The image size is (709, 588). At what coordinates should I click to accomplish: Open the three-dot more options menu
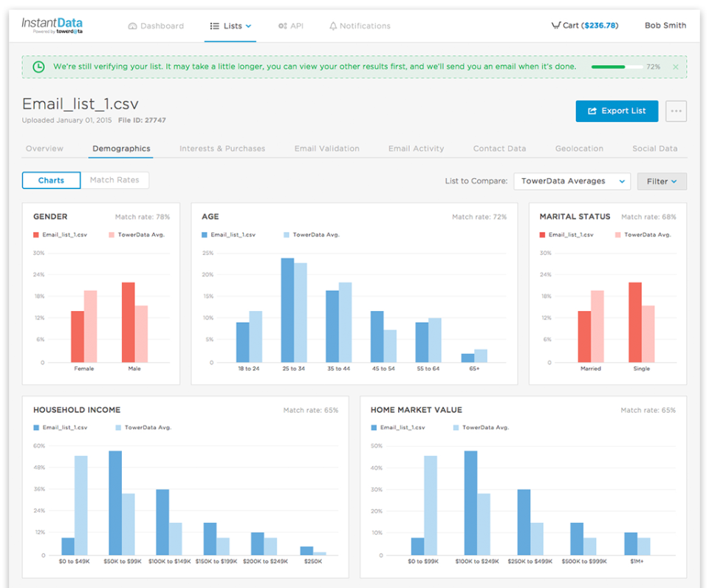coord(676,112)
